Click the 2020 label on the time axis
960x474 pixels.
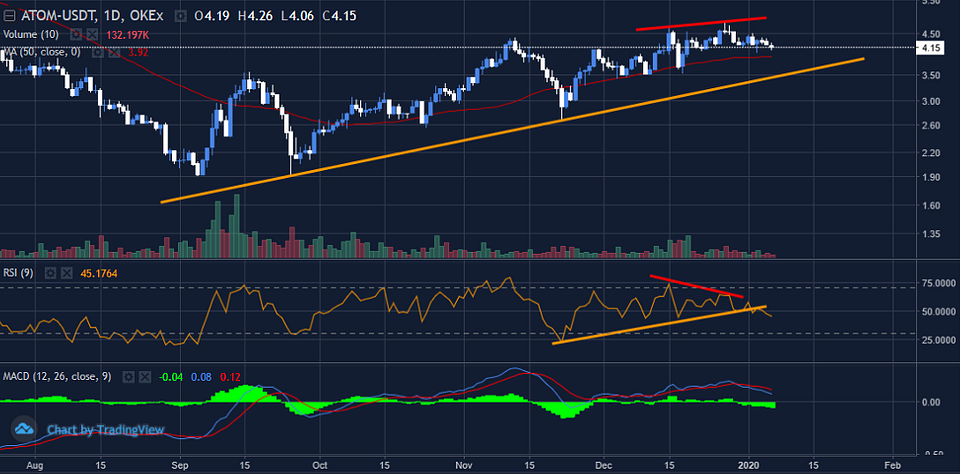coord(749,465)
